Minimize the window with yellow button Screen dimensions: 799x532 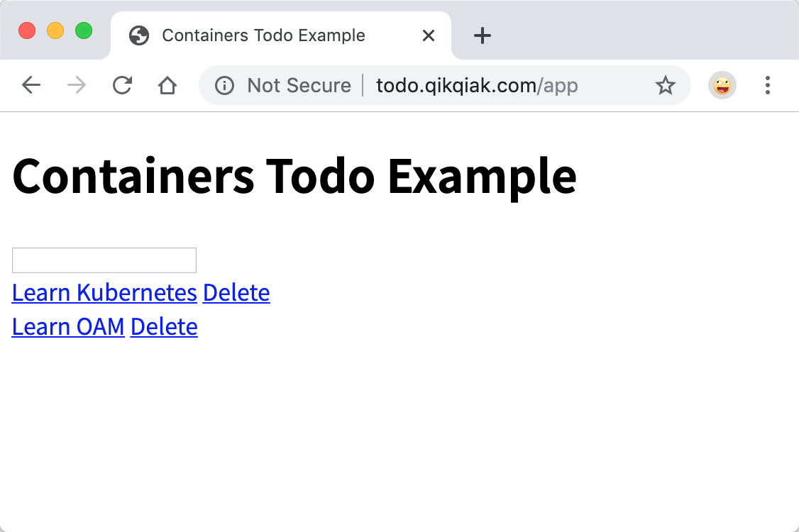(55, 31)
